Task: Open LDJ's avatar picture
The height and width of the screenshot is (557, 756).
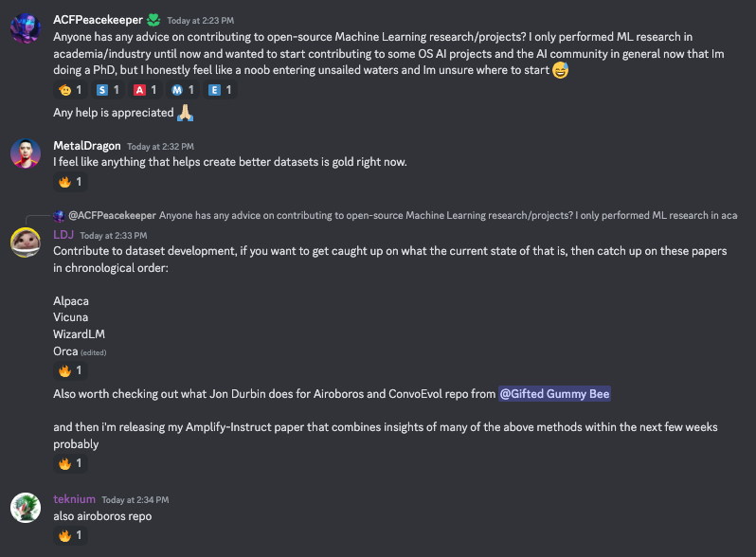Action: (25, 242)
